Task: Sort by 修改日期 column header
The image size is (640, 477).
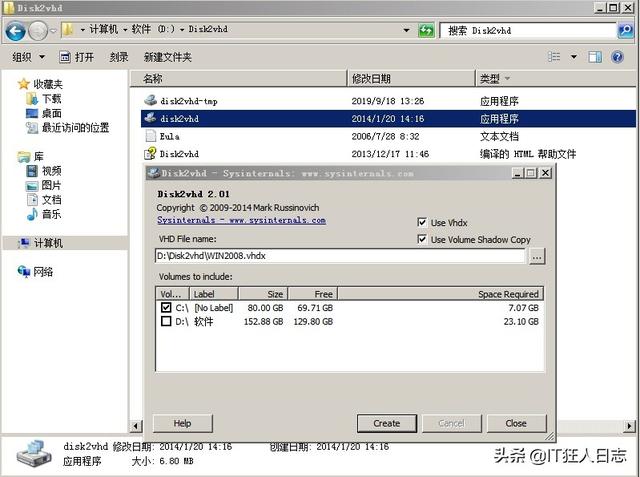Action: (411, 78)
